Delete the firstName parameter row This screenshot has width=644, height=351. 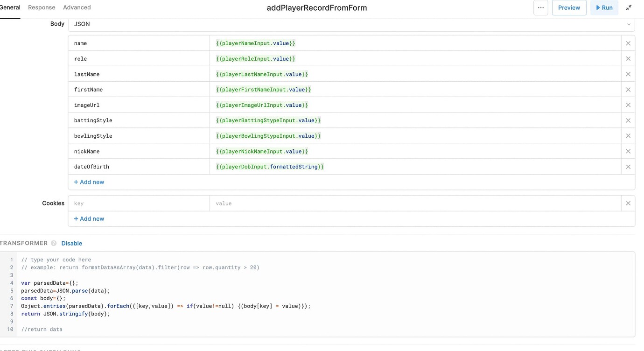click(628, 90)
